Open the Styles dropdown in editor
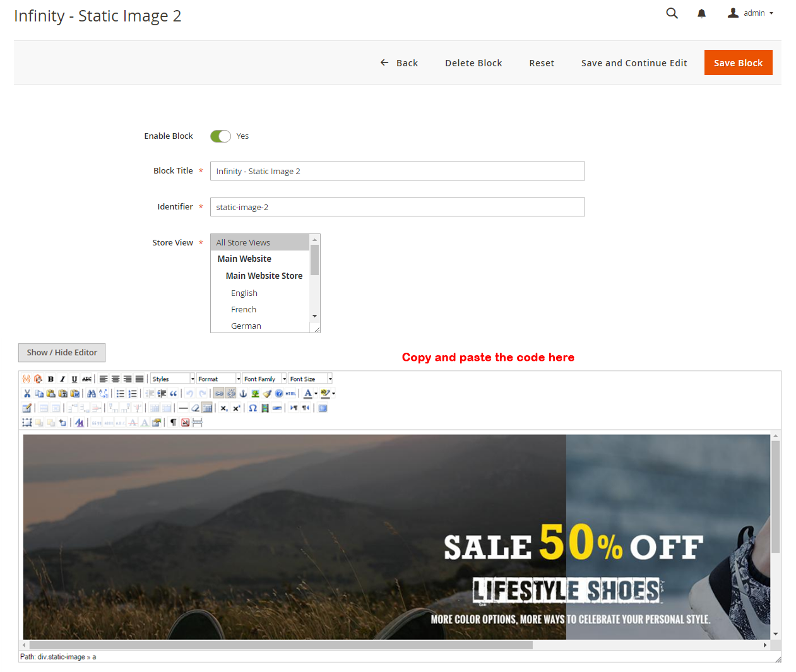This screenshot has height=672, width=796. click(172, 379)
